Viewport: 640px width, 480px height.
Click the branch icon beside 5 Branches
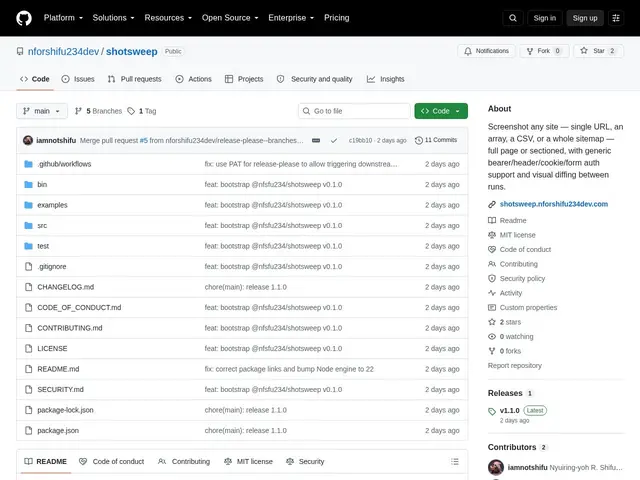(x=78, y=111)
